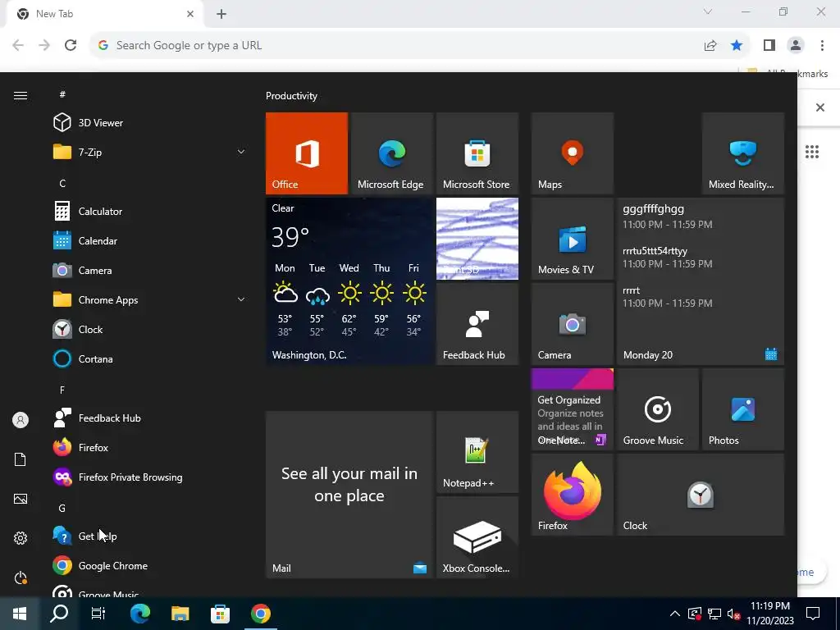Open the Office tile
This screenshot has height=630, width=840.
coord(307,153)
